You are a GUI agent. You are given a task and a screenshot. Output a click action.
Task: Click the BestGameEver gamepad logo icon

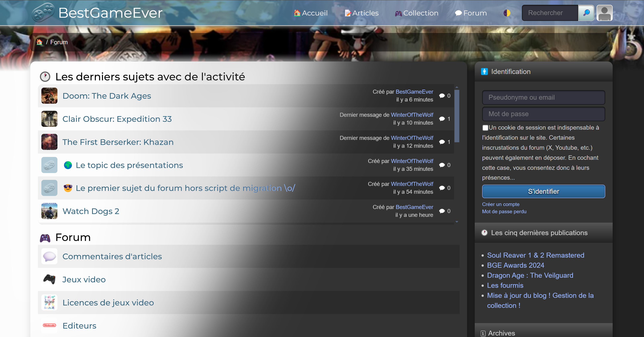(43, 12)
